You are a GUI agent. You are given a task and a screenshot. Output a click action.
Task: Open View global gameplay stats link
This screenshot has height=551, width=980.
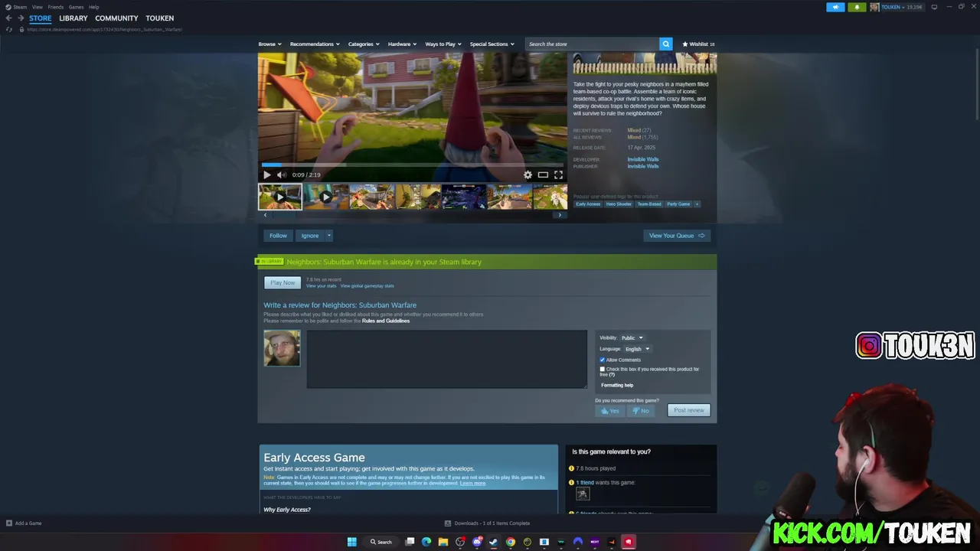pos(367,285)
